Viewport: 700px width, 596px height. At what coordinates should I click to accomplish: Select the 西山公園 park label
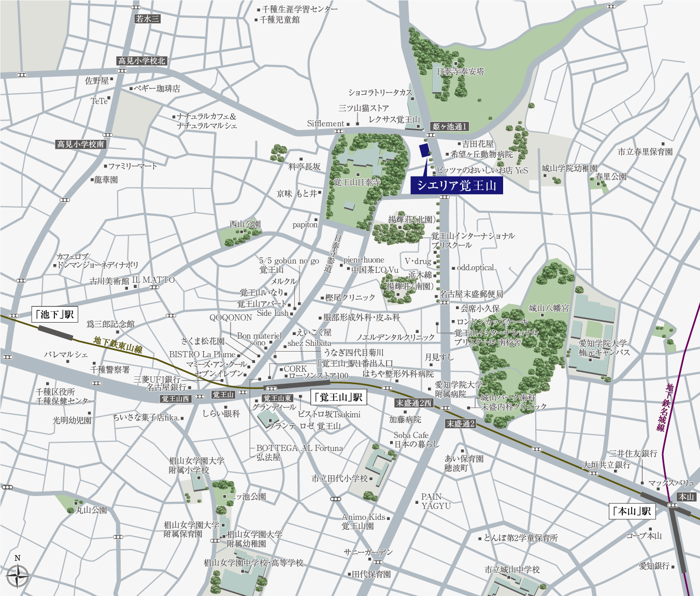245,224
